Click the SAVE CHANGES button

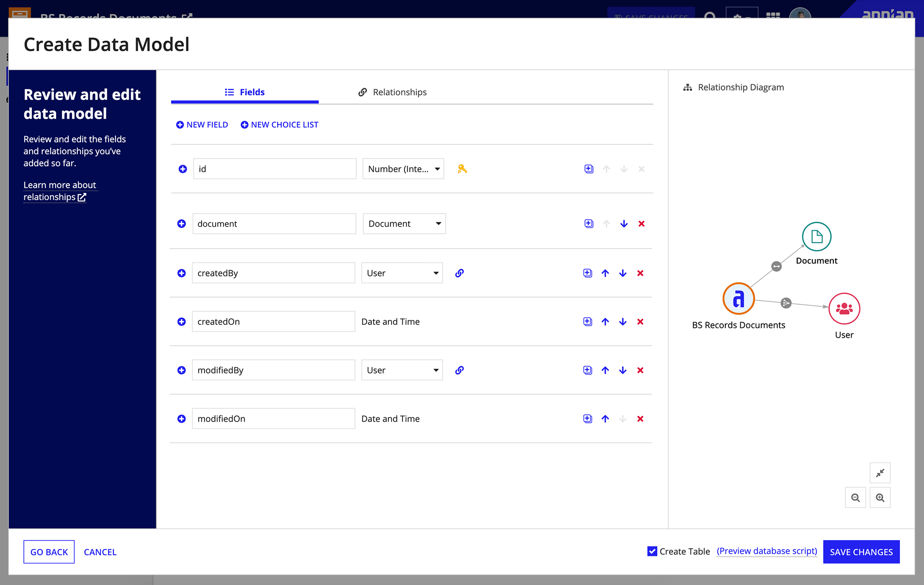[861, 552]
